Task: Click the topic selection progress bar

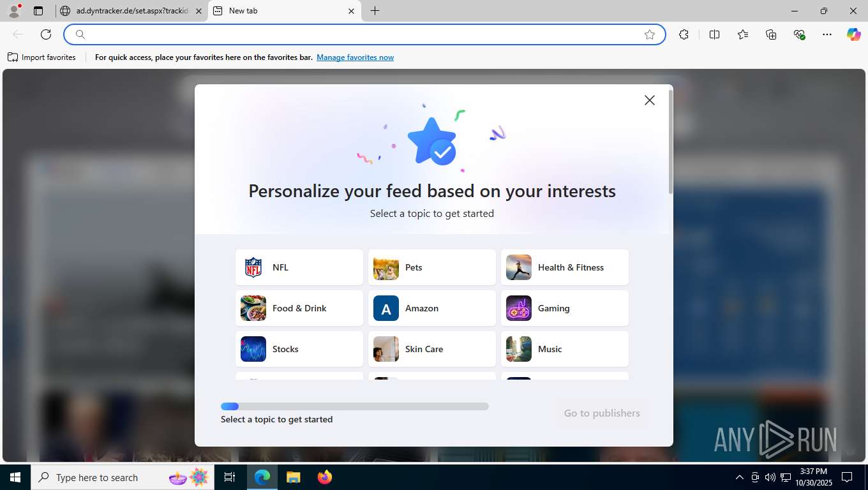Action: tap(355, 406)
